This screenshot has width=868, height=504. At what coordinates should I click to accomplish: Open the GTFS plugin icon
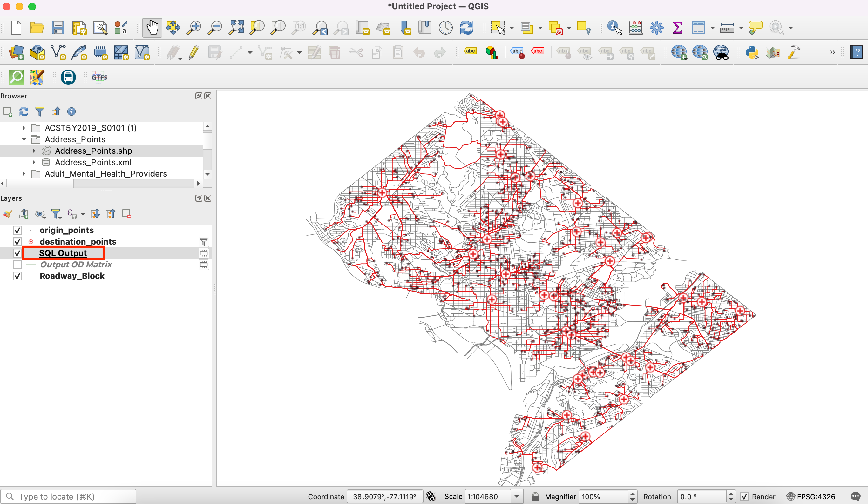99,77
